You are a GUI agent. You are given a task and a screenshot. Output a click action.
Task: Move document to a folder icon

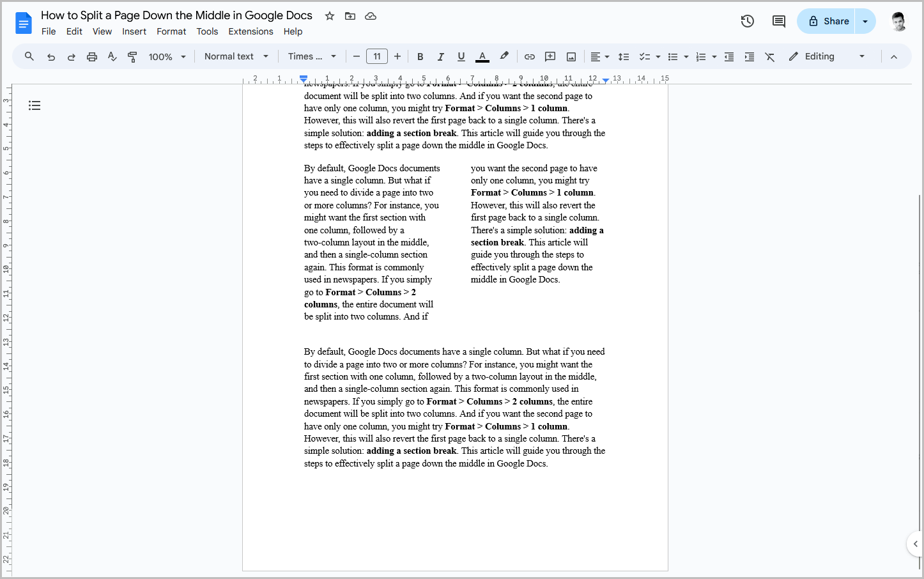[350, 16]
